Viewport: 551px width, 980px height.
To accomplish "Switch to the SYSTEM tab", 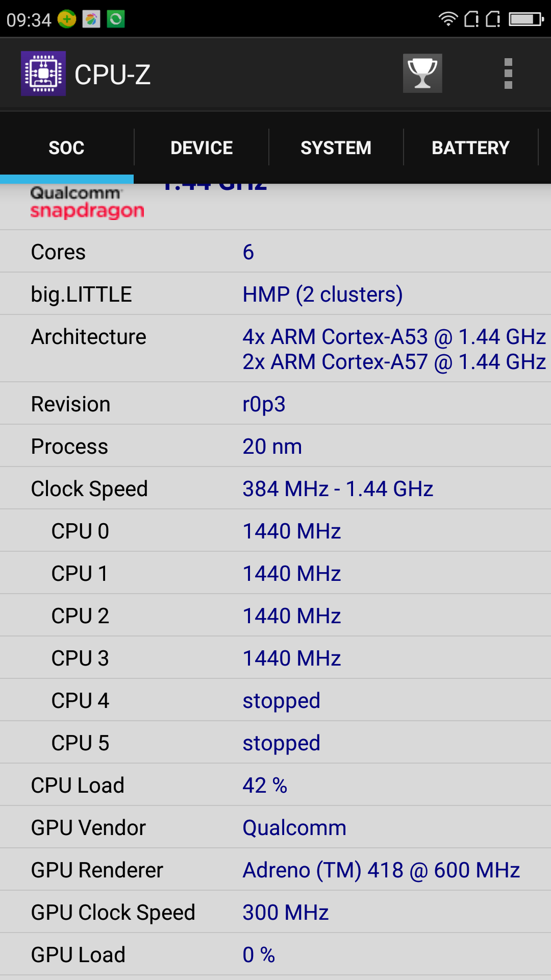I will pyautogui.click(x=336, y=148).
